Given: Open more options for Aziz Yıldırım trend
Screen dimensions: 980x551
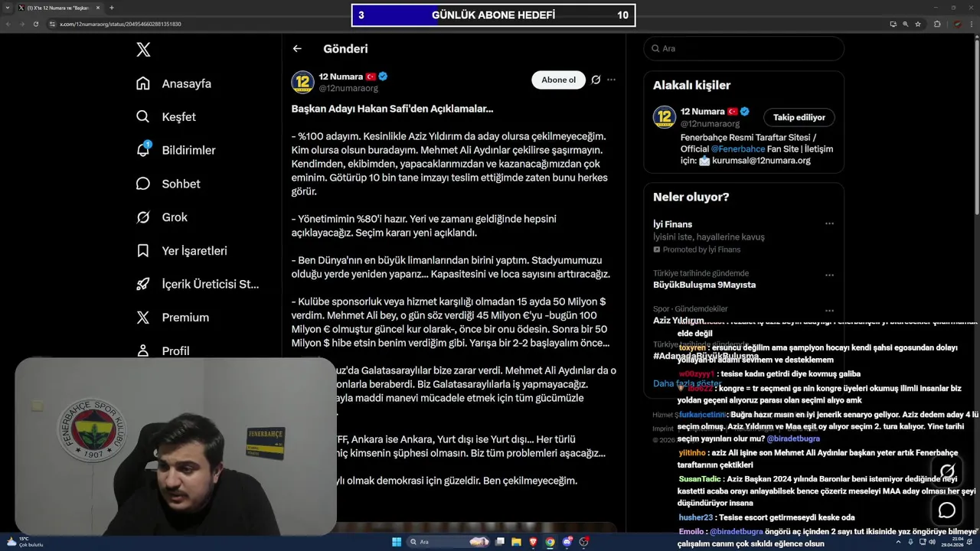Looking at the screenshot, I should pos(829,310).
